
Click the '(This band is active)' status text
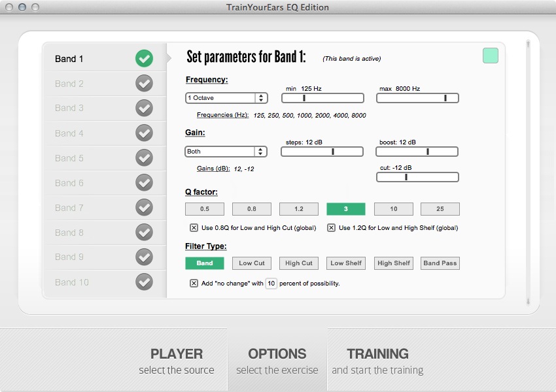point(352,59)
